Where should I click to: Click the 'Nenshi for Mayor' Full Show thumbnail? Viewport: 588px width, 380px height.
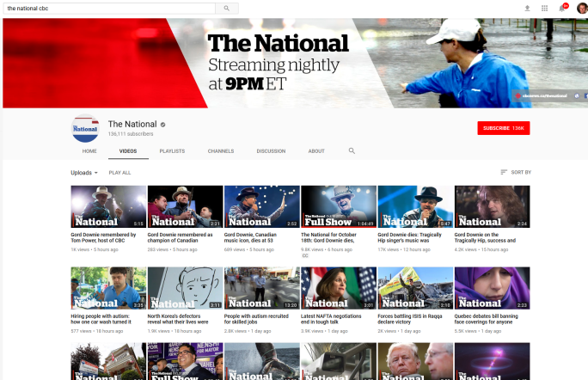pos(185,361)
